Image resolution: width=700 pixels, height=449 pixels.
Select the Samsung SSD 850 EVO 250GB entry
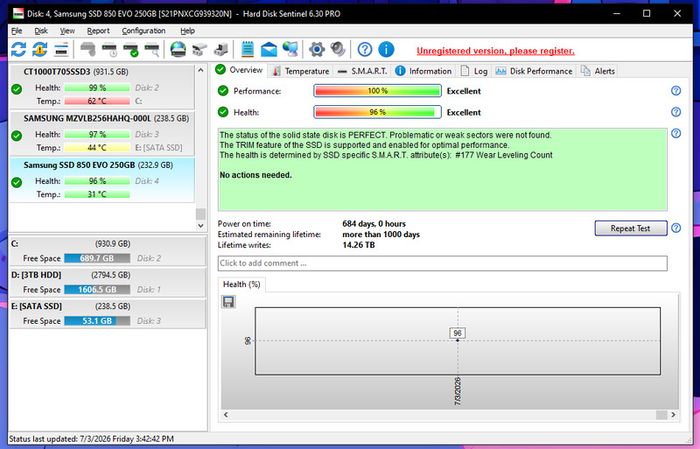click(102, 180)
